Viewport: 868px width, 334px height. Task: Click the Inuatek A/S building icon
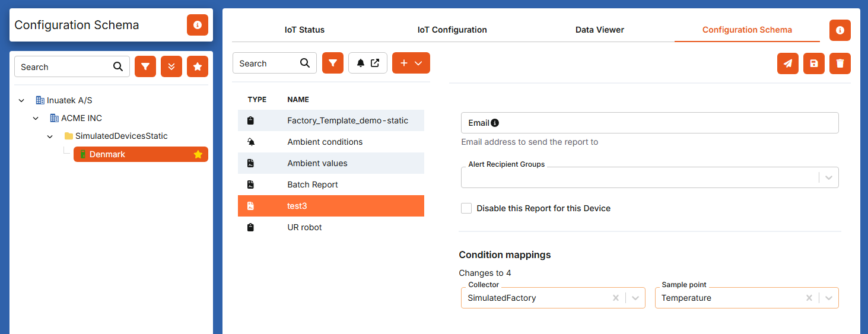[x=40, y=100]
